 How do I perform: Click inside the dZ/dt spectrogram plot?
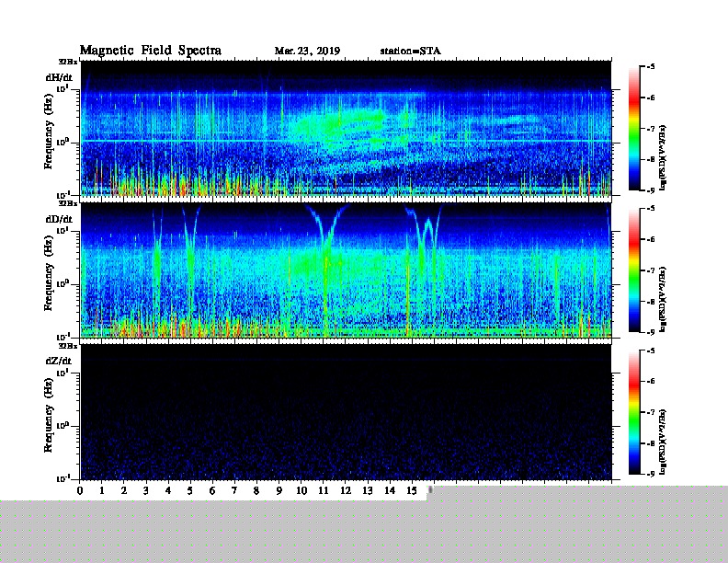coord(346,412)
